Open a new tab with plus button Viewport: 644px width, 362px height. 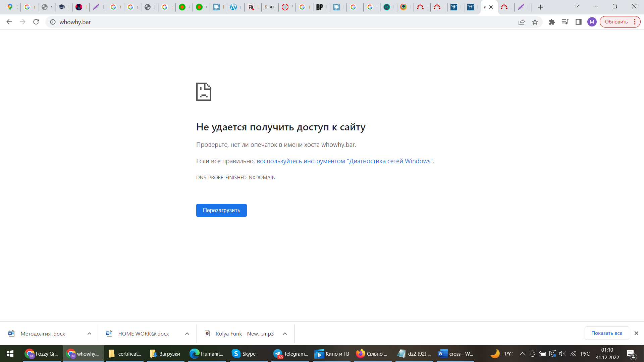540,7
